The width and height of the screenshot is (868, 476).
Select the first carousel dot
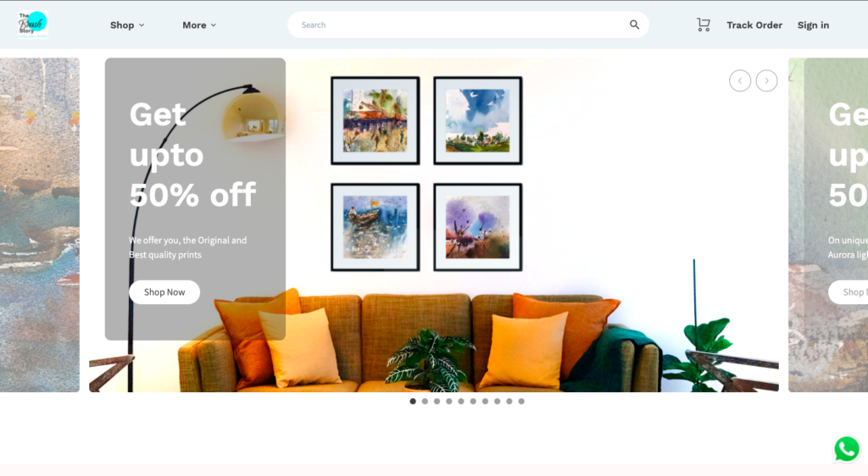click(413, 401)
